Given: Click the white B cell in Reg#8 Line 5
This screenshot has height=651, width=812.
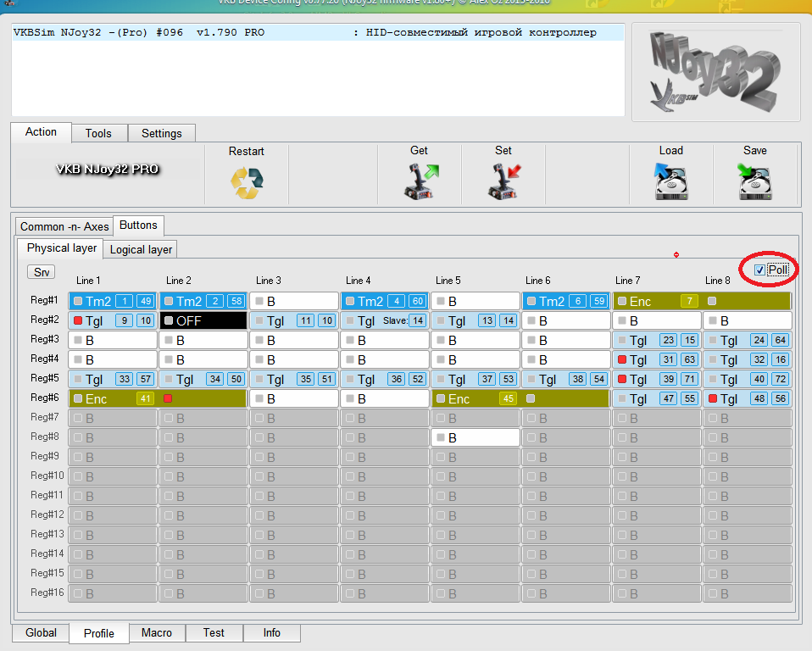Looking at the screenshot, I should pyautogui.click(x=476, y=437).
